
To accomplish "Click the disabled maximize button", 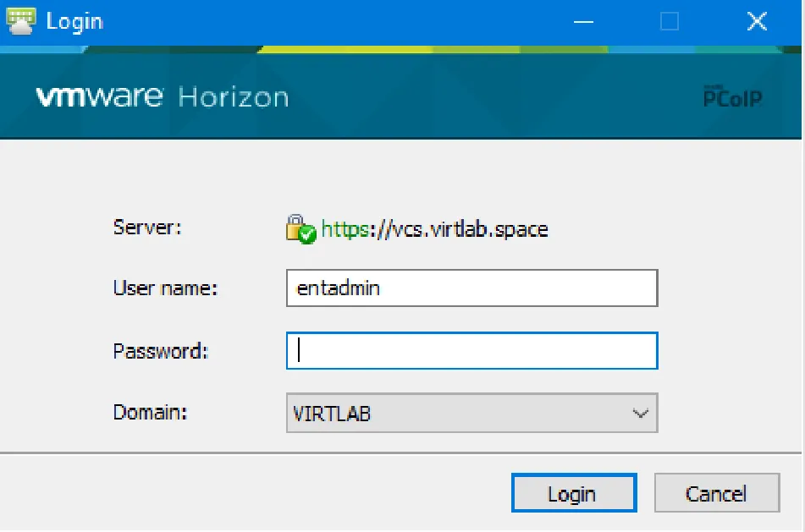I will click(x=670, y=21).
